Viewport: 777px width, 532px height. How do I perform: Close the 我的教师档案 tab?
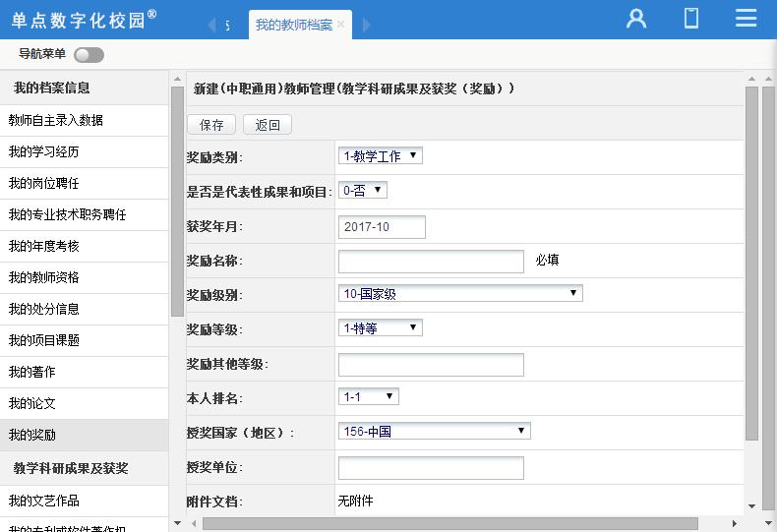[x=340, y=25]
